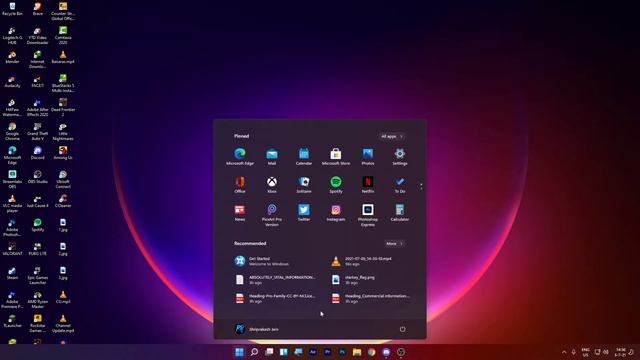Select the Audacity desktop shortcut
The image size is (640, 360).
coord(12,81)
